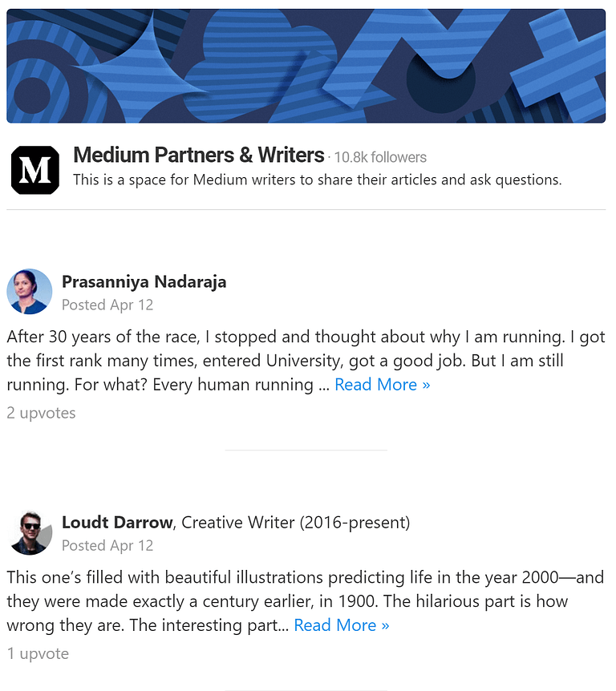Click the space banner artwork image

308,64
